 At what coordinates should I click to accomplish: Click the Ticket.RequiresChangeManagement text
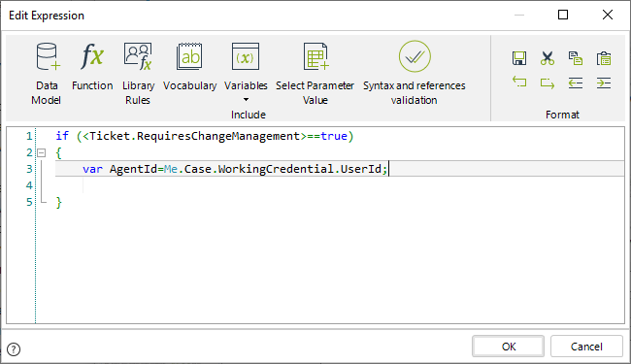click(195, 136)
